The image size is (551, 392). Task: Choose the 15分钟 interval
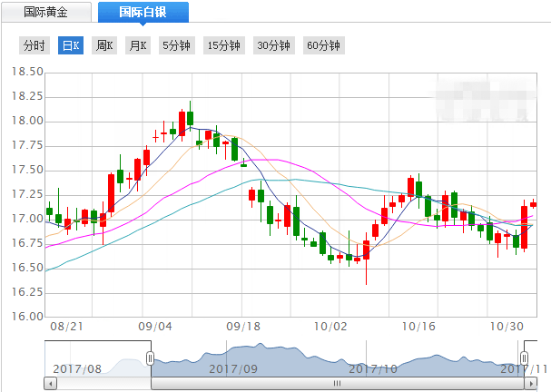(x=223, y=45)
